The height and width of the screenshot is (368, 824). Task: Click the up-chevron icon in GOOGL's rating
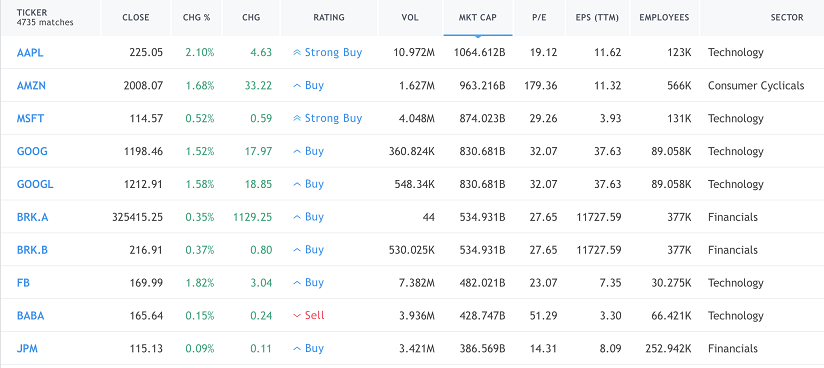(x=297, y=184)
